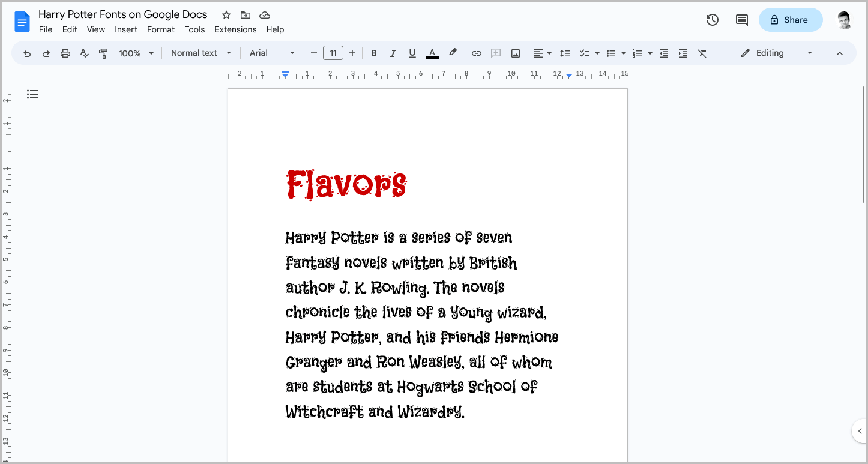Open the Normal text style dropdown
Image resolution: width=868 pixels, height=464 pixels.
click(x=201, y=53)
